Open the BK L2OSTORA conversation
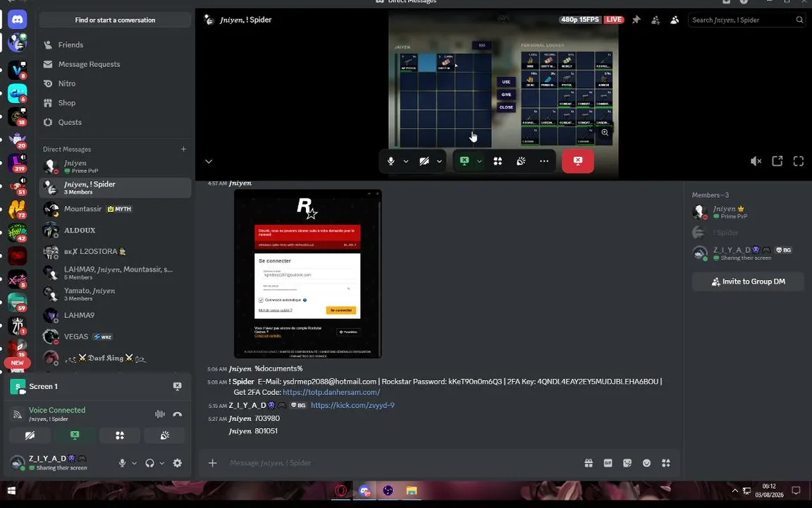 115,251
